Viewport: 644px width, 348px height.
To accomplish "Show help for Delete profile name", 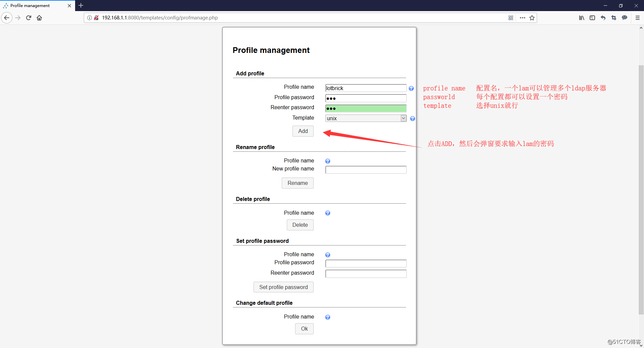I will click(328, 213).
